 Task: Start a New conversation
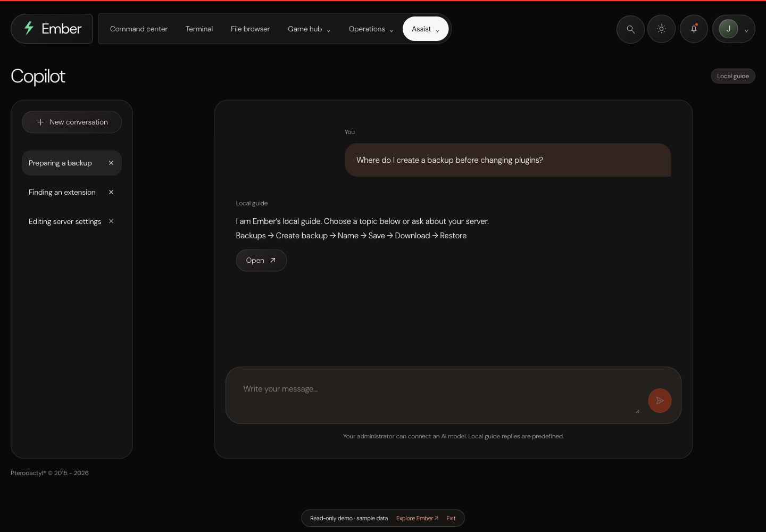(72, 122)
